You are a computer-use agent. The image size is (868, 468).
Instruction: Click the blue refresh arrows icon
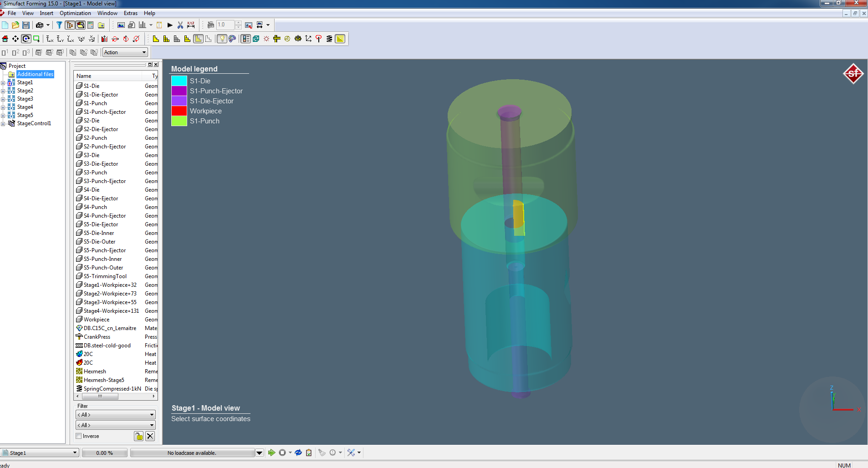tap(298, 453)
